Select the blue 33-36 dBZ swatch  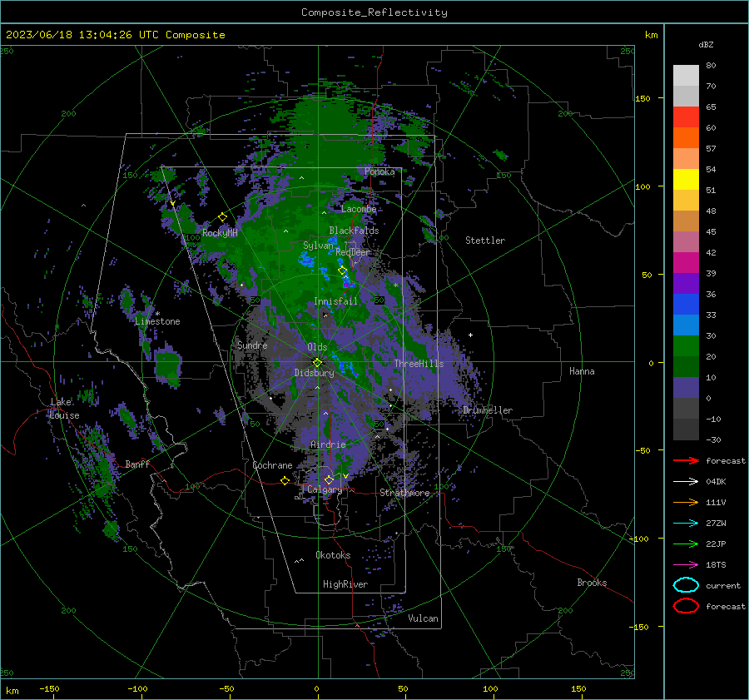point(686,305)
